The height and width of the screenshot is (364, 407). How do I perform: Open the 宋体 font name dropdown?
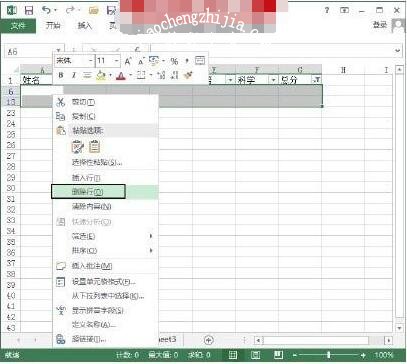(x=91, y=61)
